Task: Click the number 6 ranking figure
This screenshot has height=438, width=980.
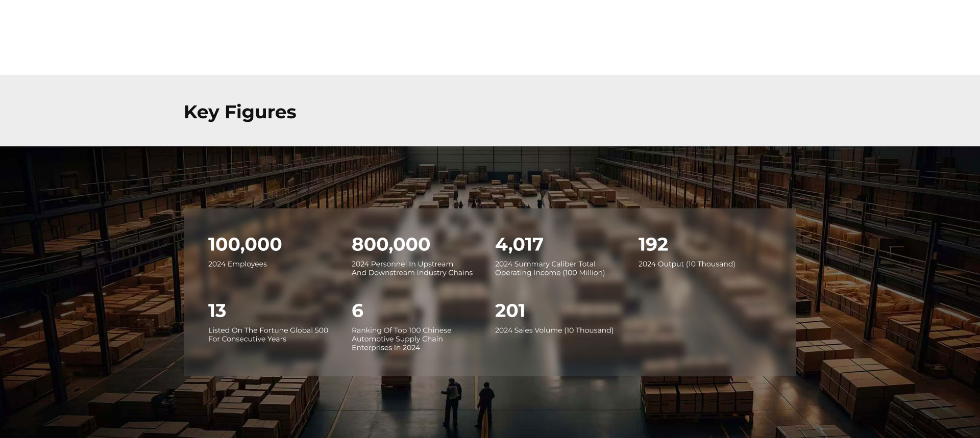Action: [357, 311]
